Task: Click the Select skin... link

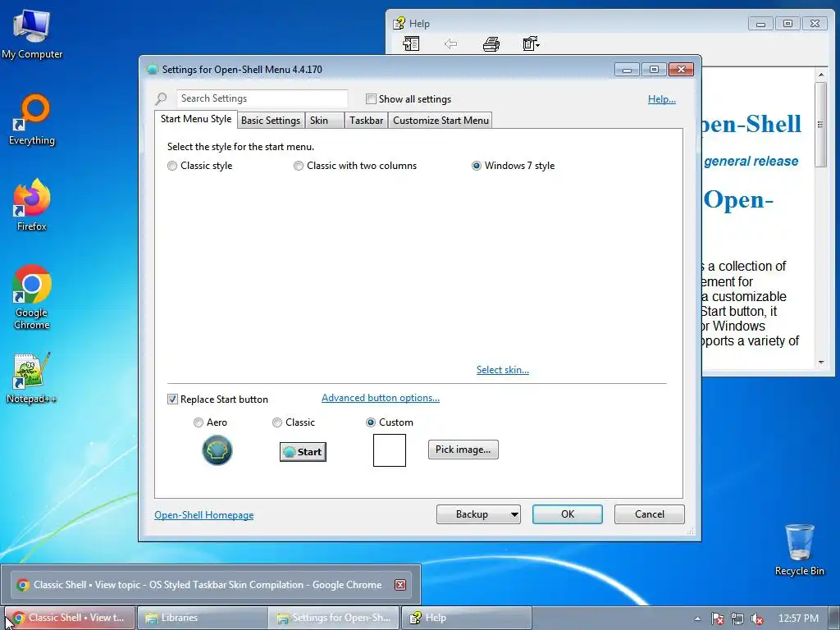Action: coord(503,370)
